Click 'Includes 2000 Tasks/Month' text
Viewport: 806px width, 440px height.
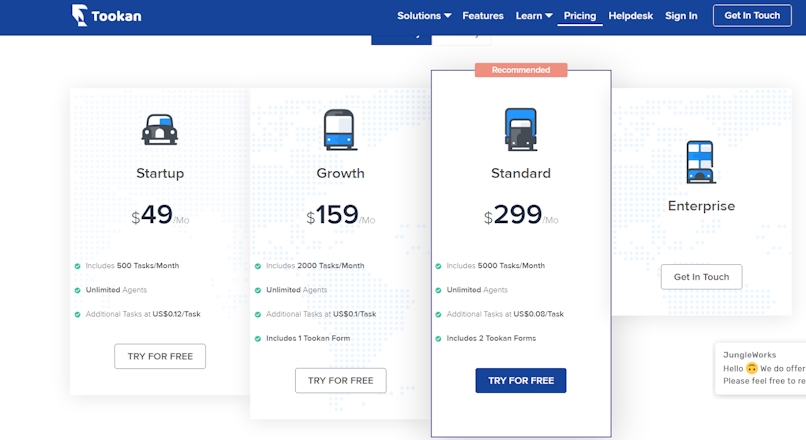click(x=315, y=266)
